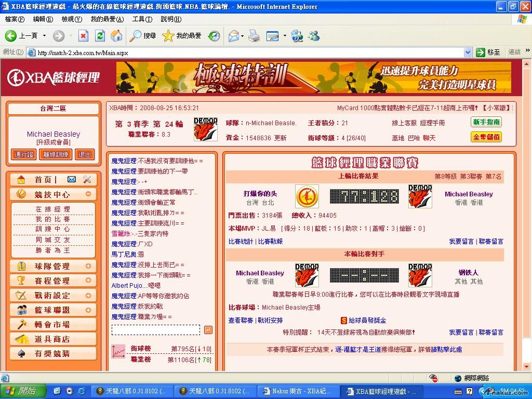Open the 我的最愛(A) menu in menu bar
The image size is (532, 399).
point(107,19)
